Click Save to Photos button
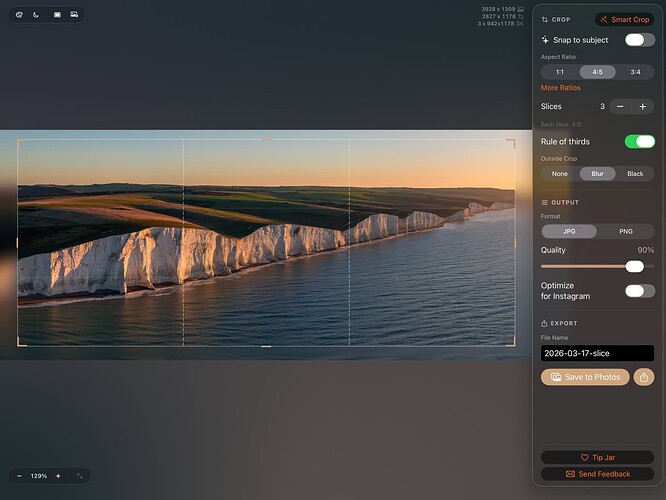666x500 pixels. click(585, 377)
